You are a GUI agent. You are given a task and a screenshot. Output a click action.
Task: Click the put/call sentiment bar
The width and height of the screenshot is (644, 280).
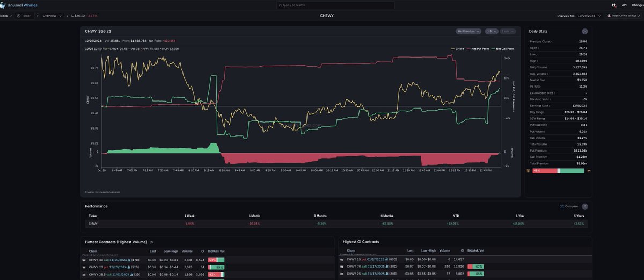(x=559, y=171)
